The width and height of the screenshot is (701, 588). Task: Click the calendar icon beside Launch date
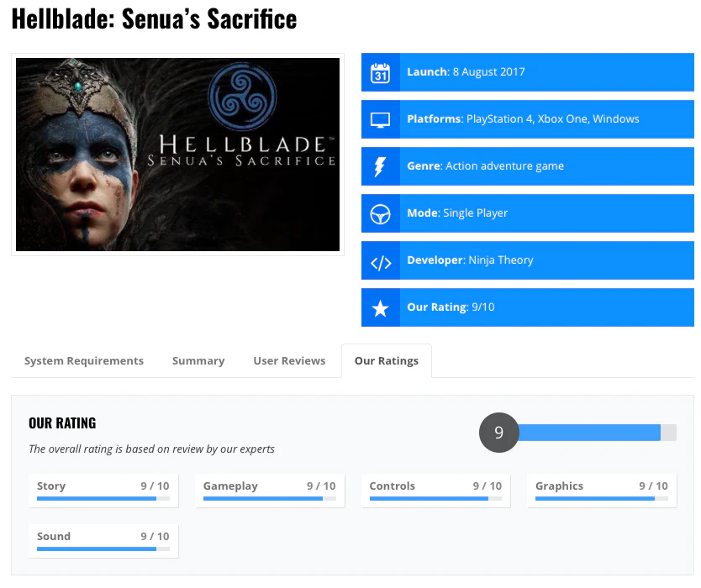(x=381, y=72)
